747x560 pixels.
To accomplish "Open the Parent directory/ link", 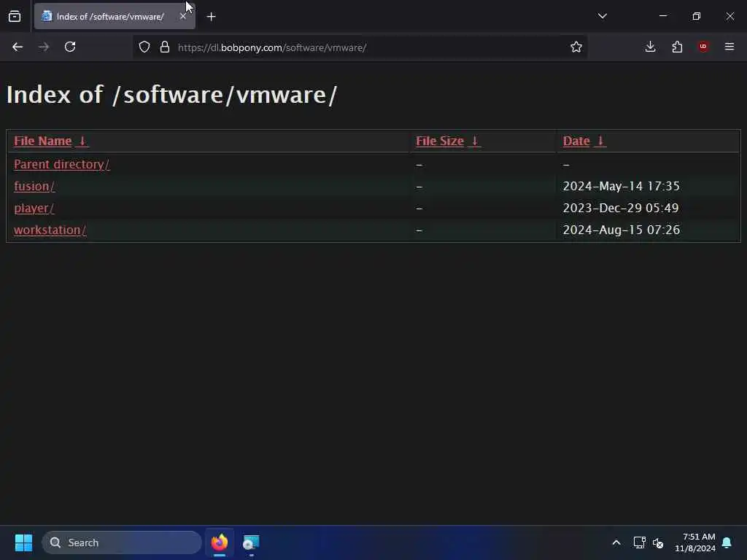I will (62, 164).
